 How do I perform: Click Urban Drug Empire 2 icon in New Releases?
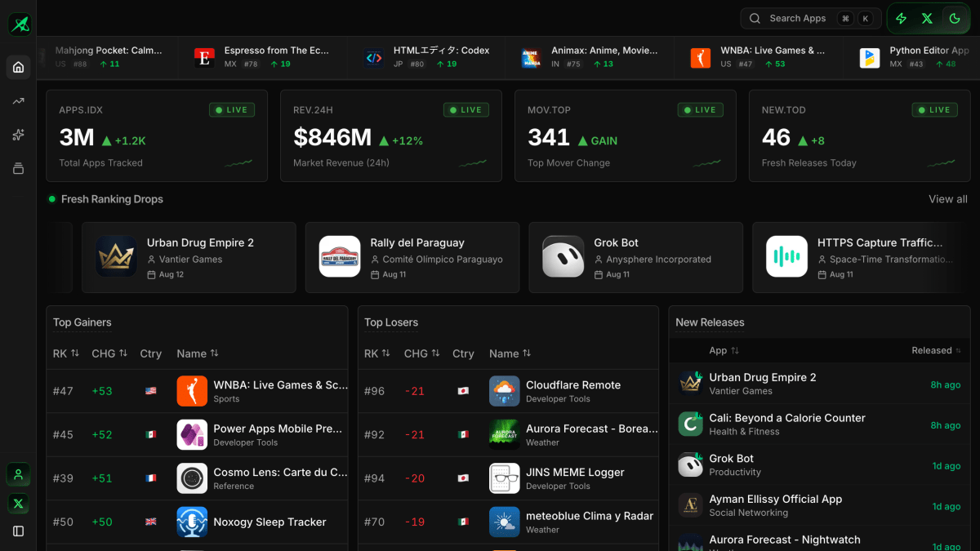tap(691, 384)
